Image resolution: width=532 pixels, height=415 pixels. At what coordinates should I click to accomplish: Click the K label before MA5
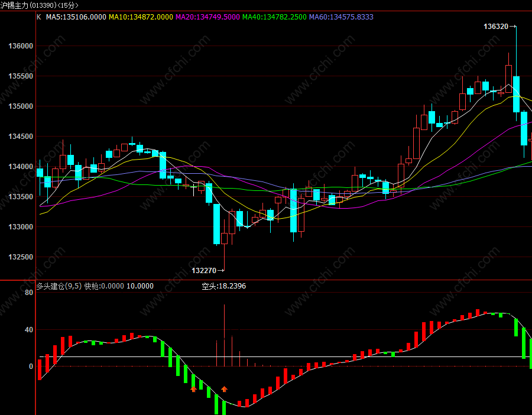[38, 17]
